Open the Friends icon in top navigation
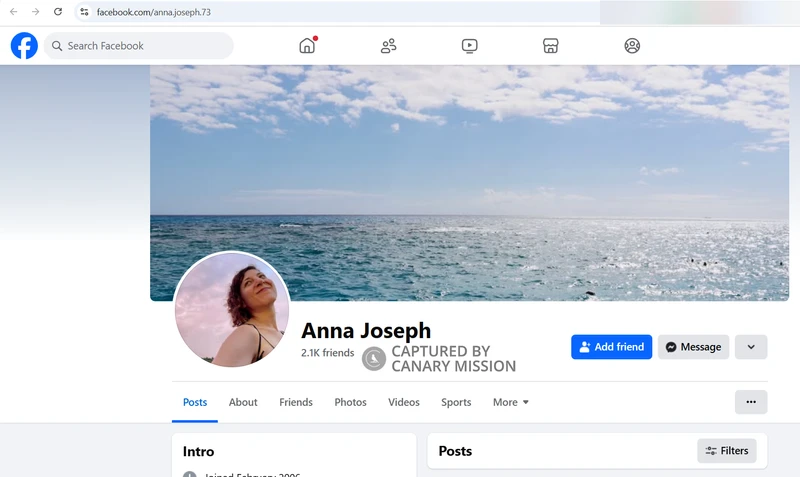 pos(388,46)
